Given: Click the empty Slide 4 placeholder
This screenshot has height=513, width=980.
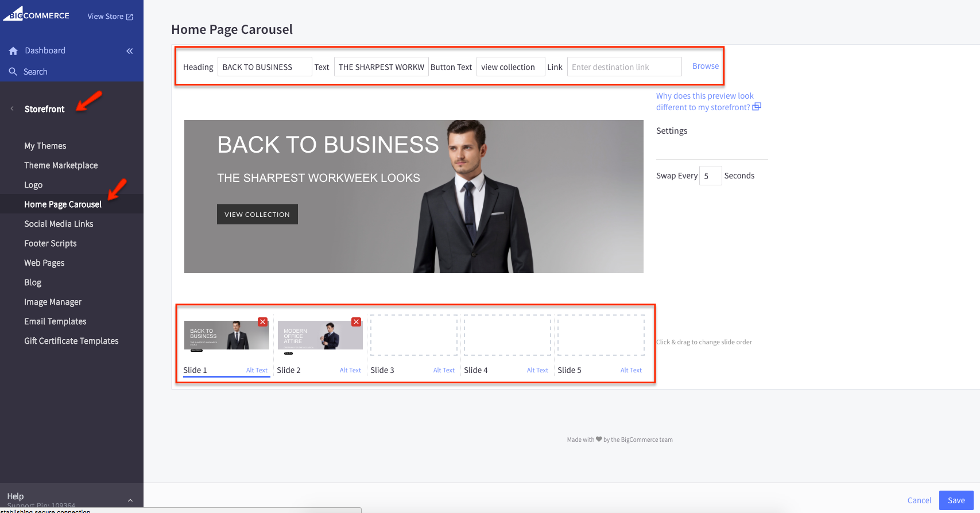Looking at the screenshot, I should pos(508,335).
